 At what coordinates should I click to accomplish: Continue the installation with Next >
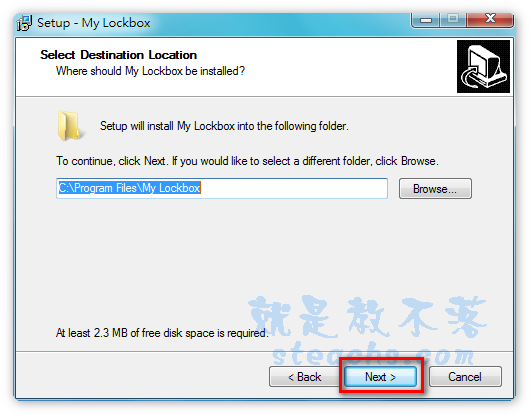(x=381, y=376)
